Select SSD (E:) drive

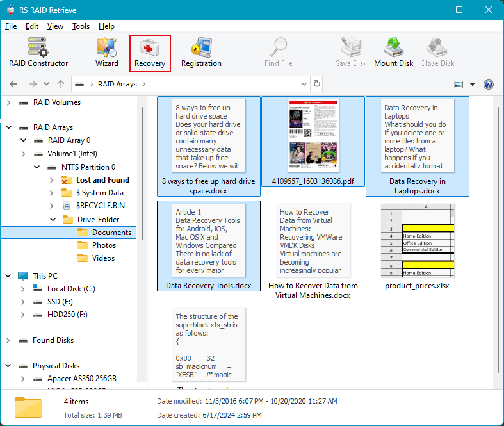pyautogui.click(x=60, y=302)
